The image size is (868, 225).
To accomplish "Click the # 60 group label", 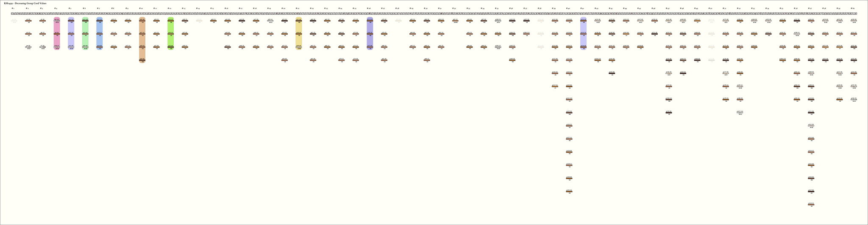I will coord(853,8).
